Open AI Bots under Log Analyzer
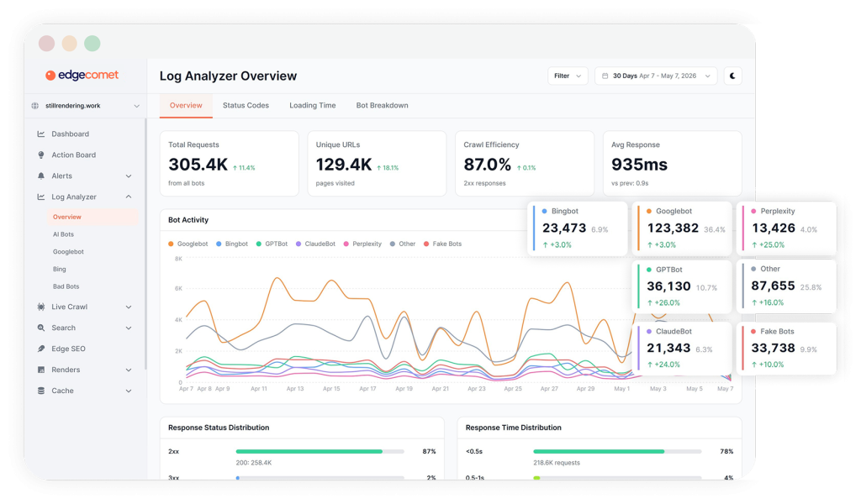This screenshot has height=504, width=861. click(63, 234)
